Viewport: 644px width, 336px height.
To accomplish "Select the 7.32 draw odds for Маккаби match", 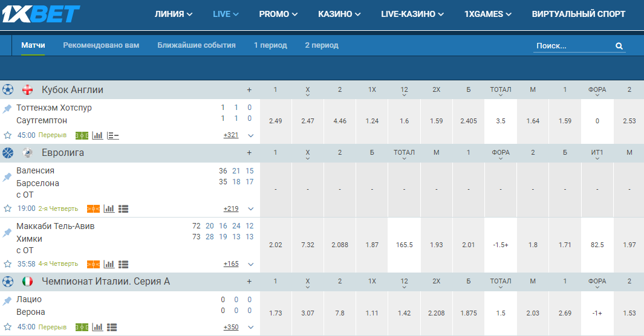I will pos(308,245).
